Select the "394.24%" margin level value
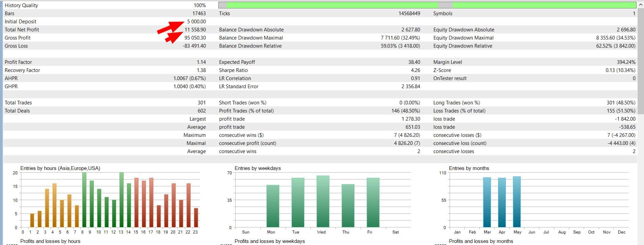The width and height of the screenshot is (644, 245). click(626, 62)
